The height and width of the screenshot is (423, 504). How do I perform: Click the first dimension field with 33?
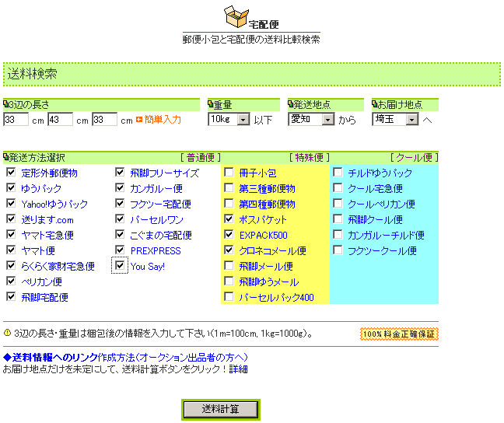(16, 120)
